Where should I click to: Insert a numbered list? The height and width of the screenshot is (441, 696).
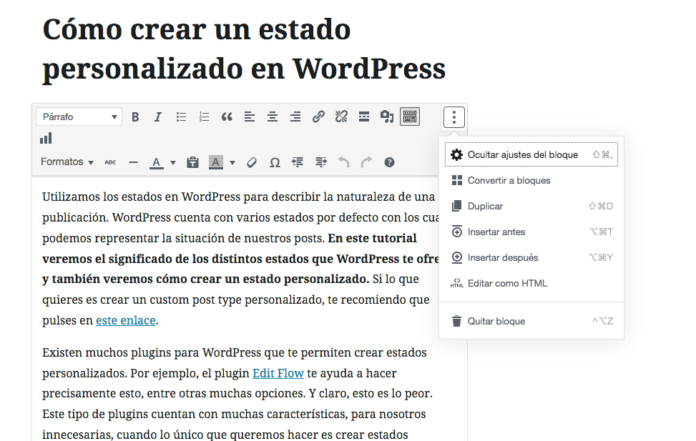pos(204,117)
